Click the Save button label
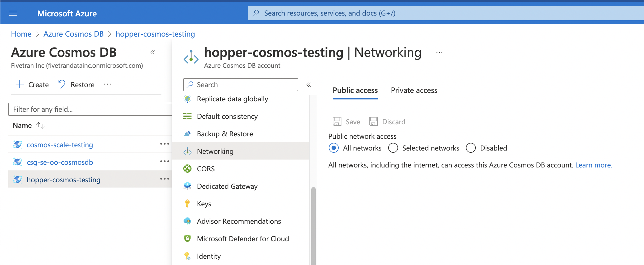Image resolution: width=644 pixels, height=265 pixels. [353, 122]
